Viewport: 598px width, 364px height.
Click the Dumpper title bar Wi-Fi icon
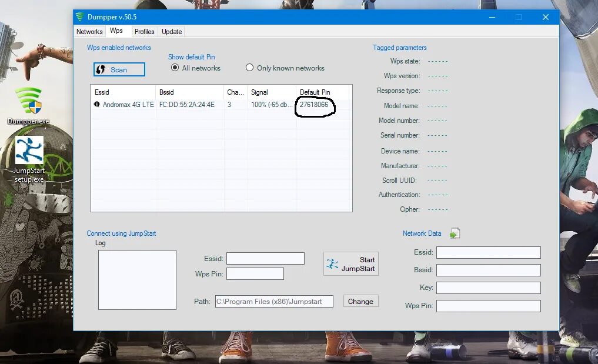79,17
